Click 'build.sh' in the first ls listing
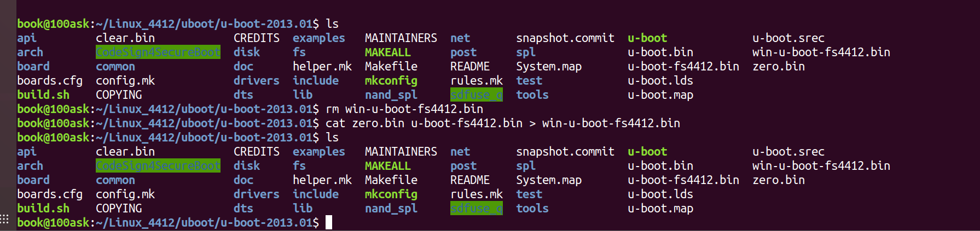The width and height of the screenshot is (980, 231). click(x=43, y=94)
